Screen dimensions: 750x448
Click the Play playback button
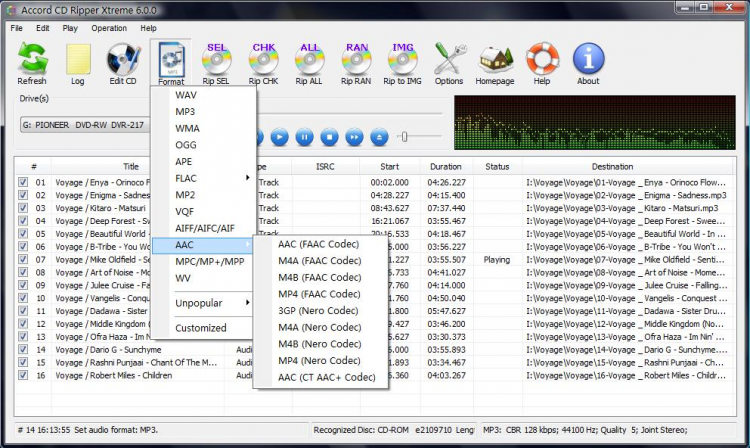coord(279,137)
